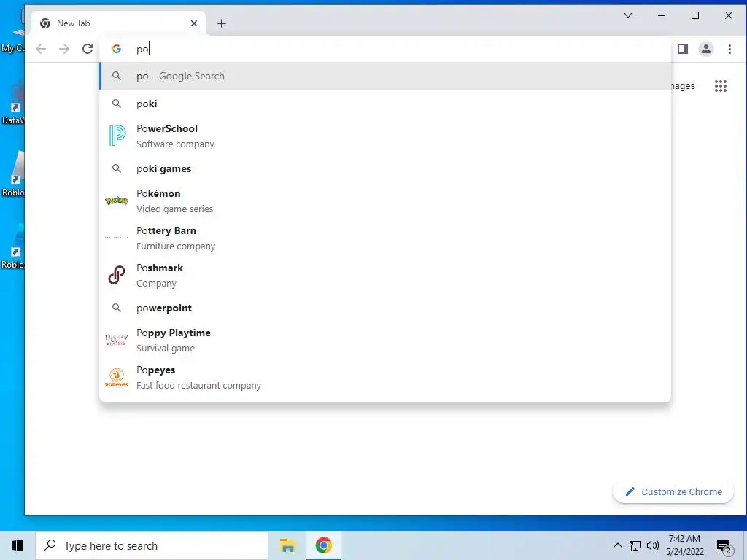This screenshot has width=747, height=560.
Task: Click the browser forward arrow
Action: click(x=64, y=49)
